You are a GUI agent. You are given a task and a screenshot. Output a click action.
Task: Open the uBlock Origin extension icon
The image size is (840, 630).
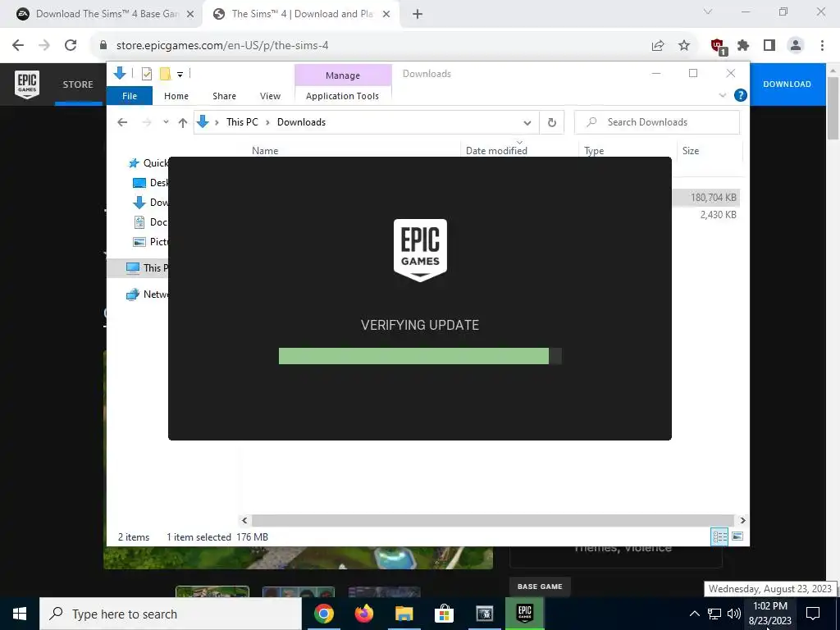click(718, 46)
